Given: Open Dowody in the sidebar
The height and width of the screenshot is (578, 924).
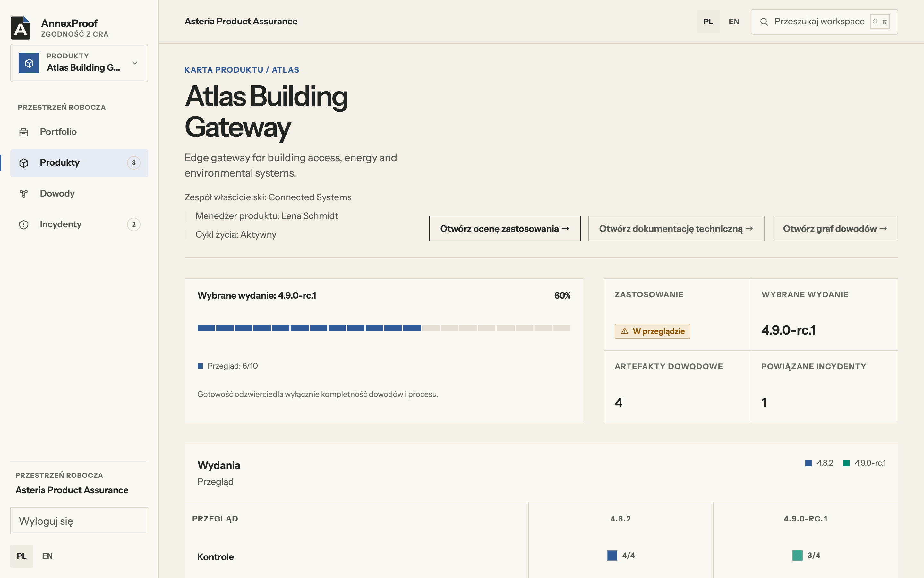Looking at the screenshot, I should tap(79, 193).
